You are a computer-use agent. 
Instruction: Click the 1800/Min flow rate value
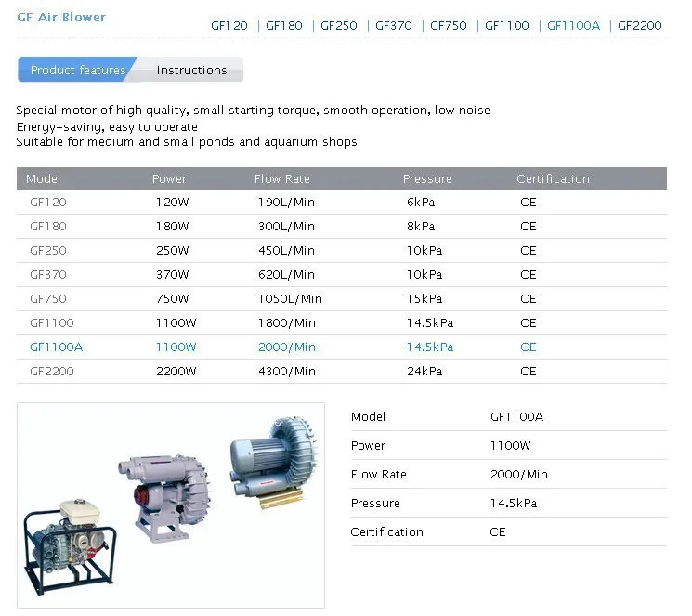pos(287,322)
